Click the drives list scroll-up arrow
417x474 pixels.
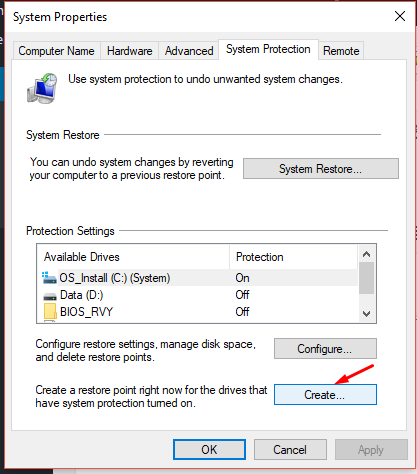pos(366,254)
